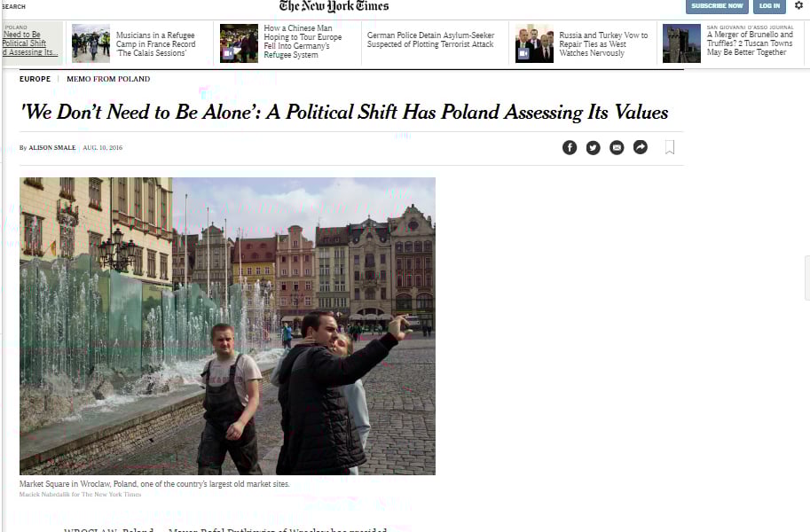The image size is (810, 532).
Task: Open Merger of Brunello and Truffles story
Action: [750, 43]
